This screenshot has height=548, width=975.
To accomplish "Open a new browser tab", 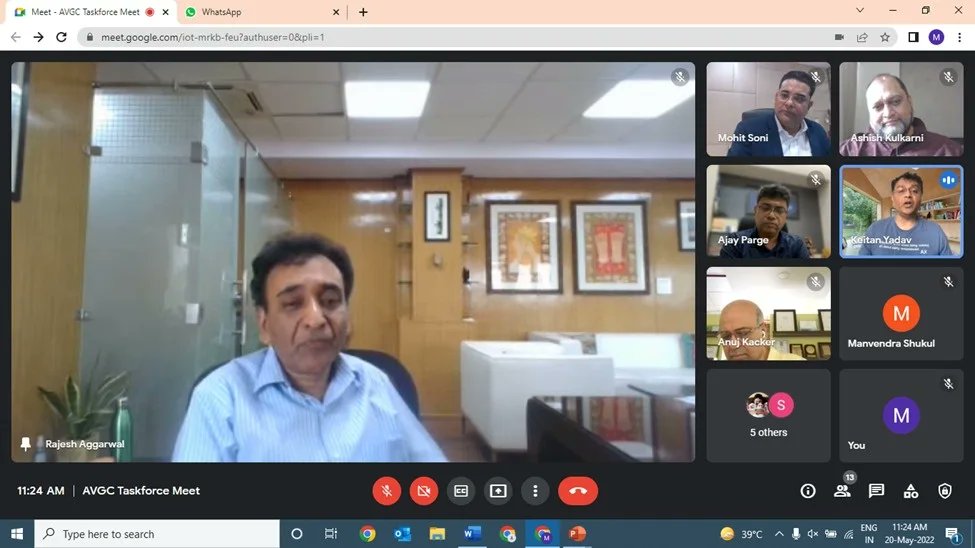I will coord(363,12).
